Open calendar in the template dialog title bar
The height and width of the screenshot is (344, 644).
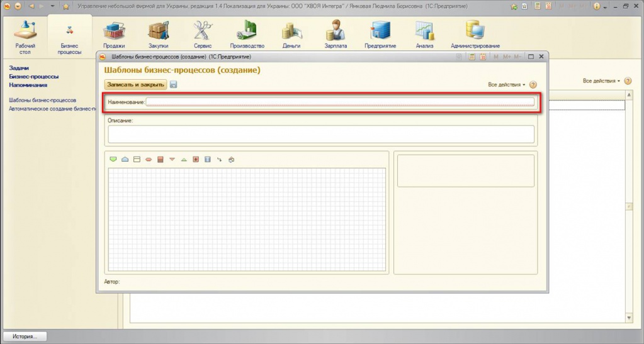(x=483, y=57)
